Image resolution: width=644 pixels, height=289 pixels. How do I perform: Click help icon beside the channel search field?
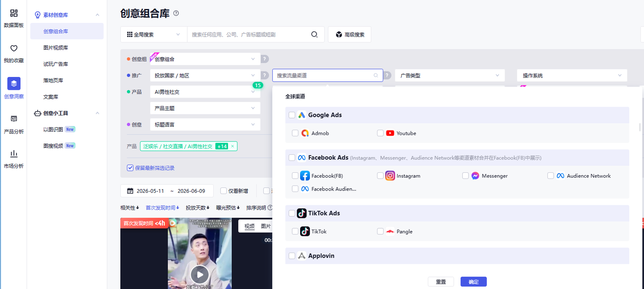[x=387, y=75]
